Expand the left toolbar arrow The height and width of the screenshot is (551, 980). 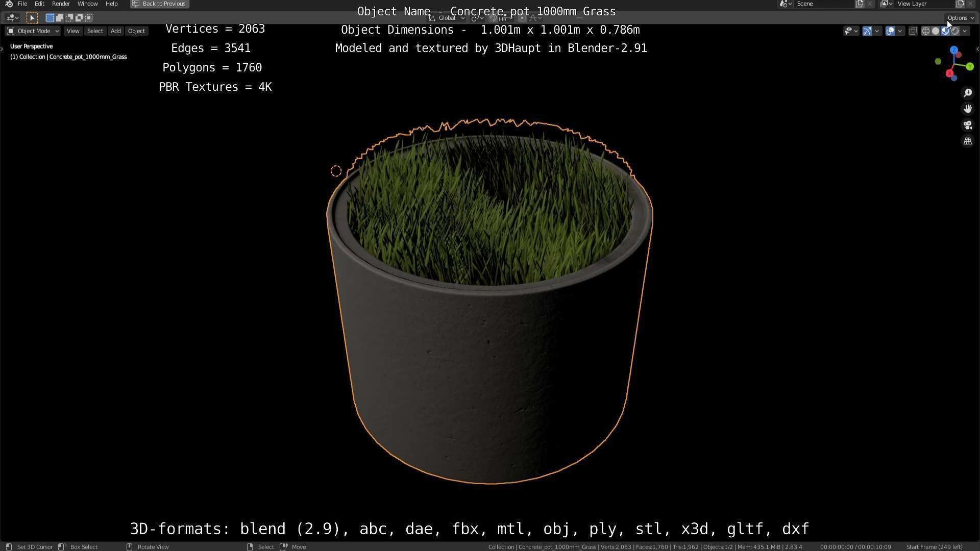tap(2, 49)
